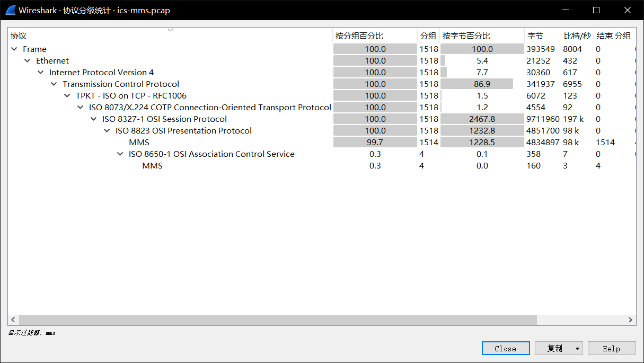Screen dimensions: 644x363
Task: Click the 1228.5 byte percentage bar
Action: [x=482, y=143]
